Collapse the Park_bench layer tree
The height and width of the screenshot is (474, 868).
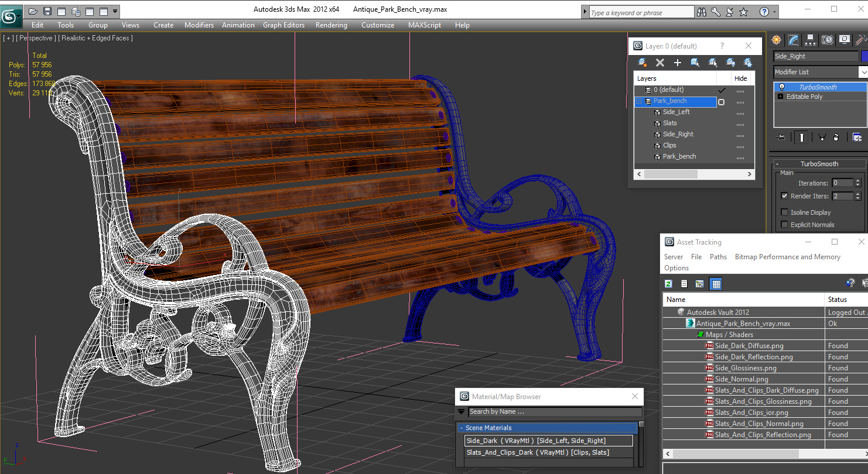[639, 101]
